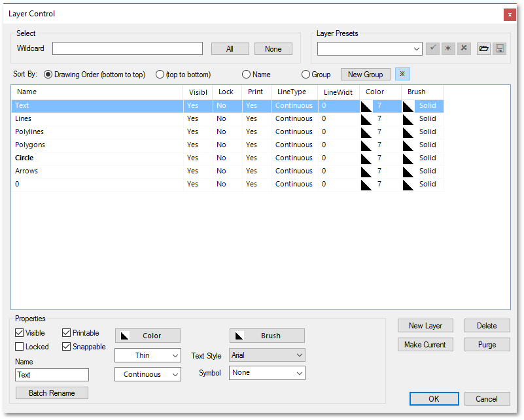Check the Locked checkbox
This screenshot has height=420, width=524.
click(x=20, y=347)
